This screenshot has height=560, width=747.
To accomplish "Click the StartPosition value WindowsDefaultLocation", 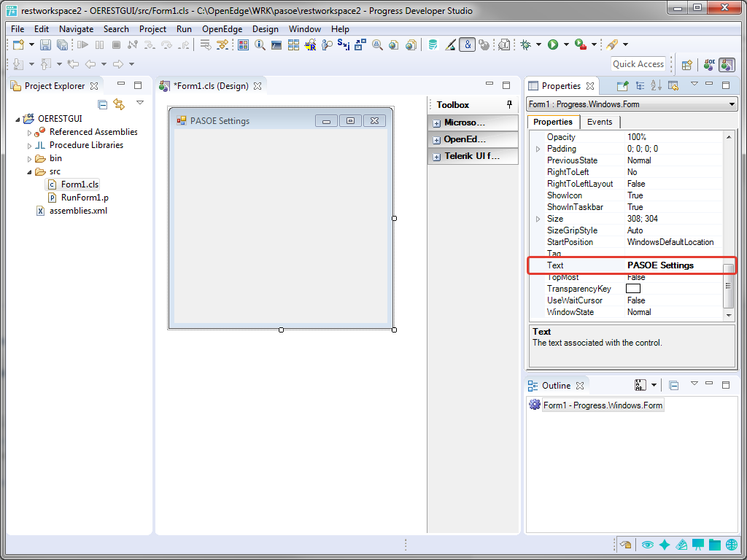I will [670, 242].
